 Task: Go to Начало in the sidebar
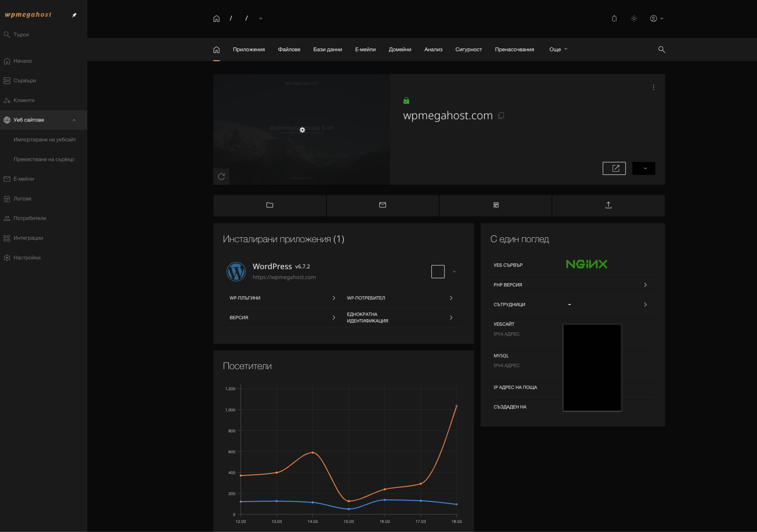coord(43,61)
